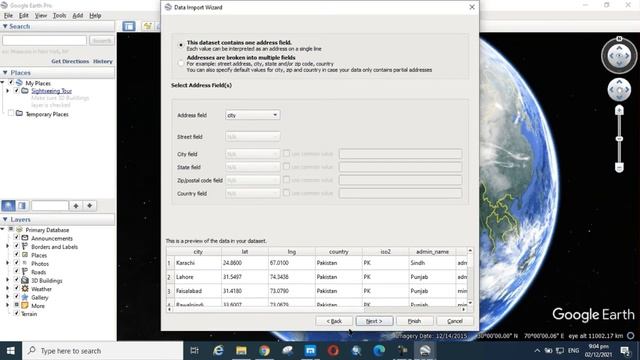The height and width of the screenshot is (360, 640).
Task: Expand the 3D Buildings layer
Action: click(x=7, y=280)
